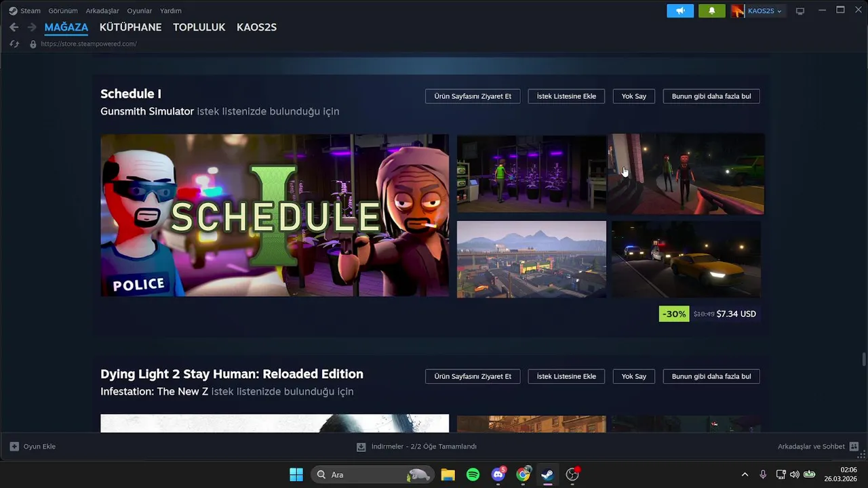Click the downloads icon in bottom bar

click(x=361, y=447)
